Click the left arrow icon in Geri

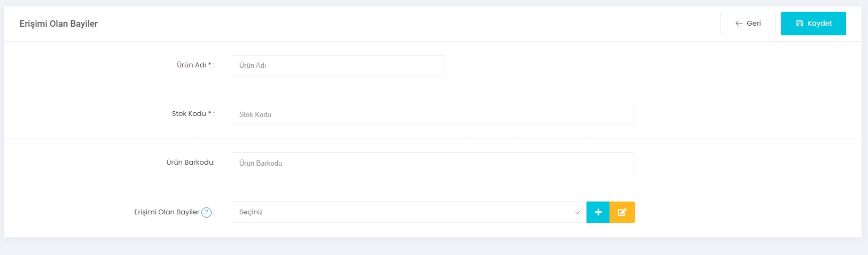pos(739,24)
